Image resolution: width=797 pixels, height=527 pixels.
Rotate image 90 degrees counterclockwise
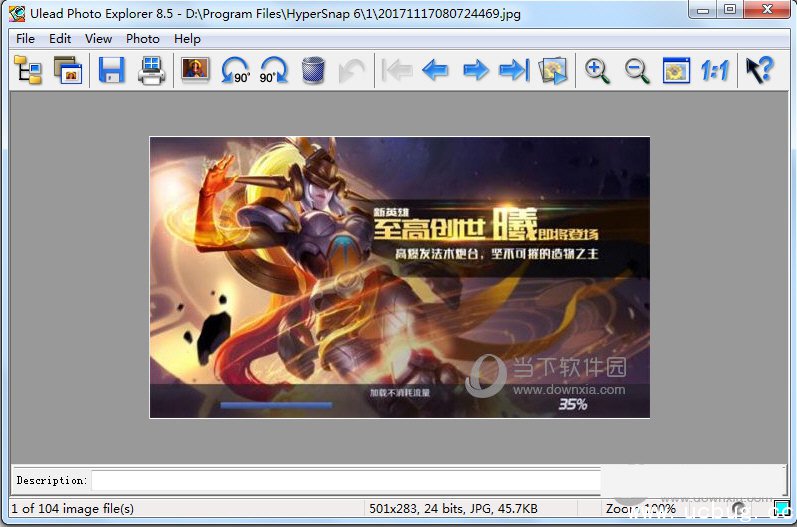point(236,71)
